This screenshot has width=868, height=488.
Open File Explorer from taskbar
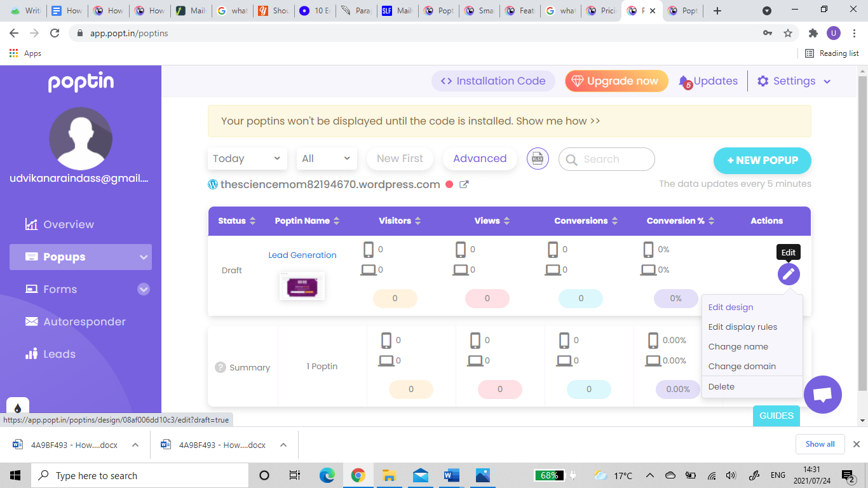[389, 475]
